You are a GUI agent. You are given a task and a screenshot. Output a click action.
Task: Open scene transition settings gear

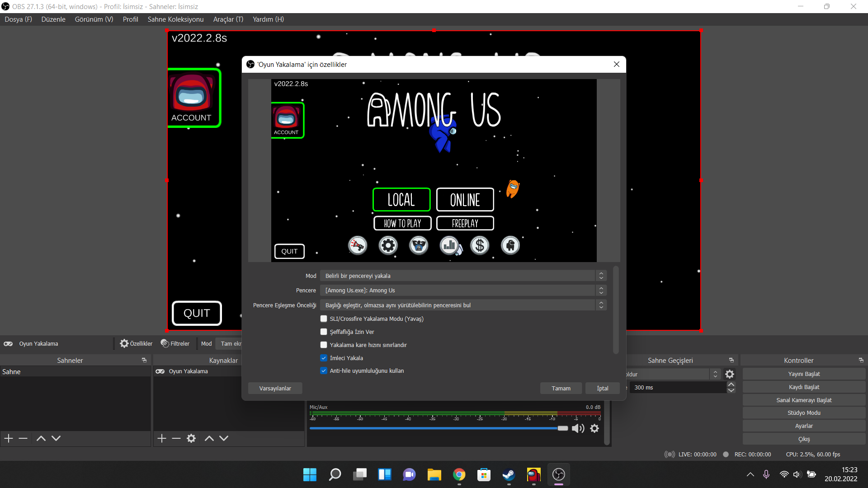[729, 374]
